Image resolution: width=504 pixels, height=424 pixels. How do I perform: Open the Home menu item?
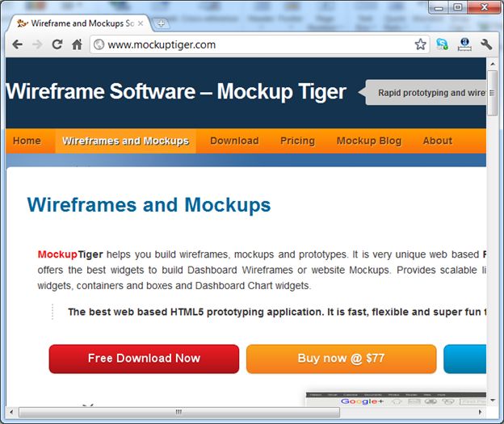coord(27,141)
